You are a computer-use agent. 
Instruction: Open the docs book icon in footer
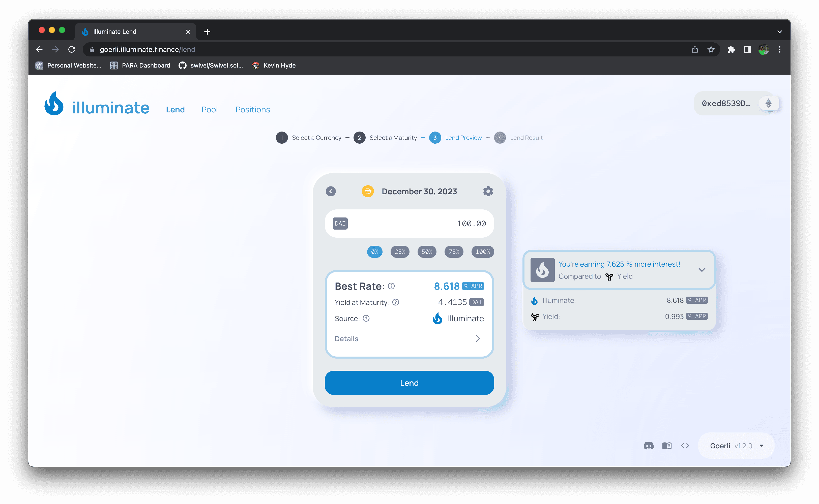667,446
